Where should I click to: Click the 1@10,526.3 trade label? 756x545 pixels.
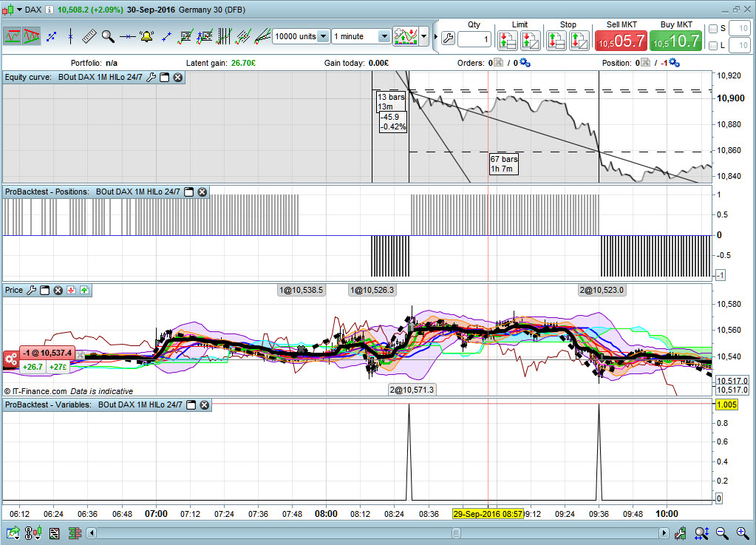(x=372, y=291)
